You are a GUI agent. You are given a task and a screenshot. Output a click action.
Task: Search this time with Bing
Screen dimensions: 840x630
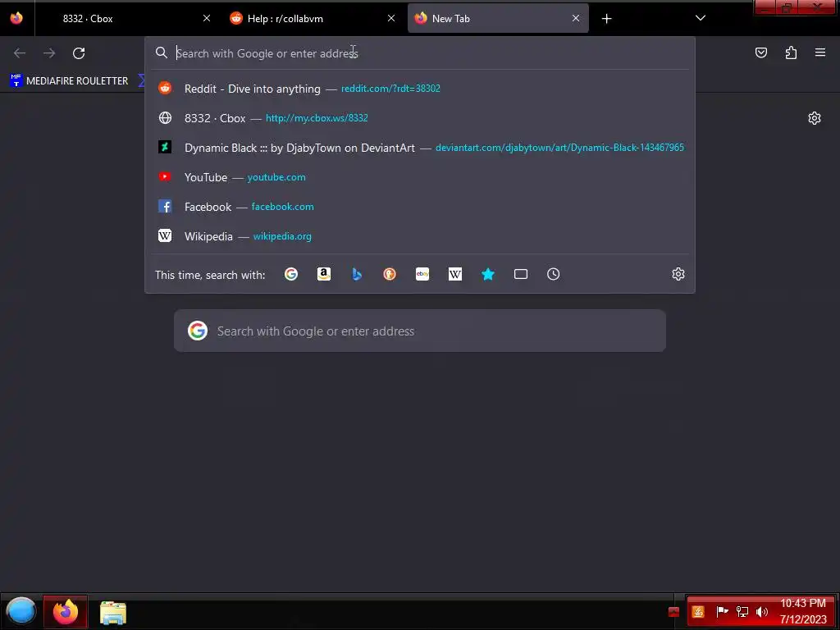tap(357, 274)
